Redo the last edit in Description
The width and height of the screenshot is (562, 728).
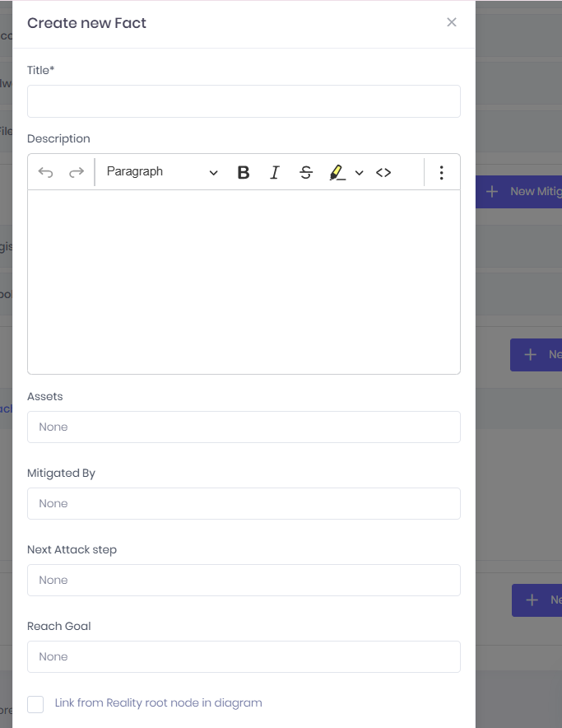tap(76, 173)
